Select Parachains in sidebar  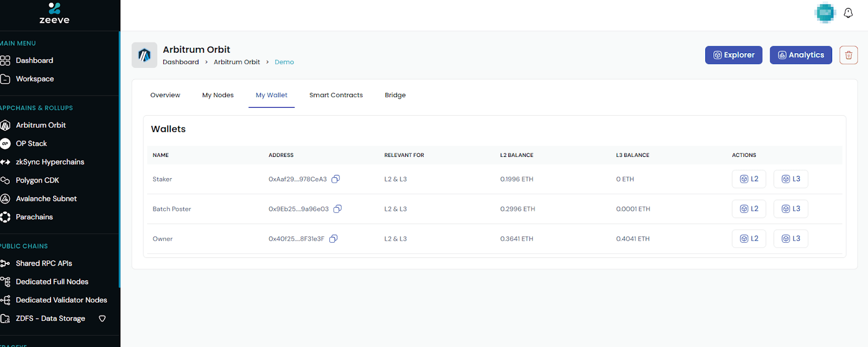click(x=34, y=217)
